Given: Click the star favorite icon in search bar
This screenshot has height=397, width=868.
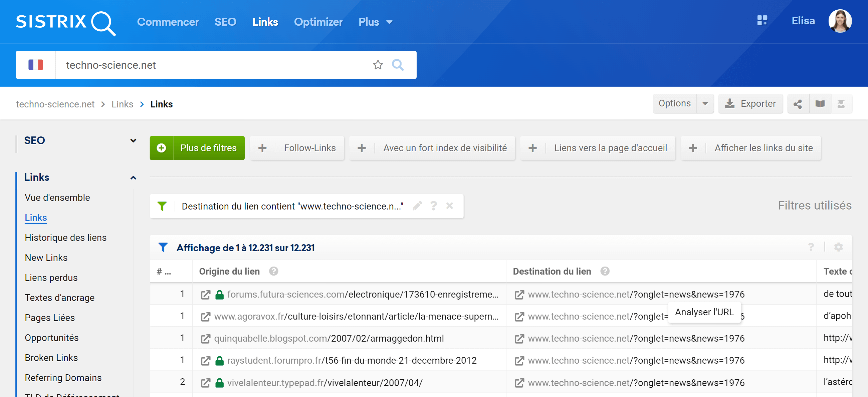Looking at the screenshot, I should point(378,65).
